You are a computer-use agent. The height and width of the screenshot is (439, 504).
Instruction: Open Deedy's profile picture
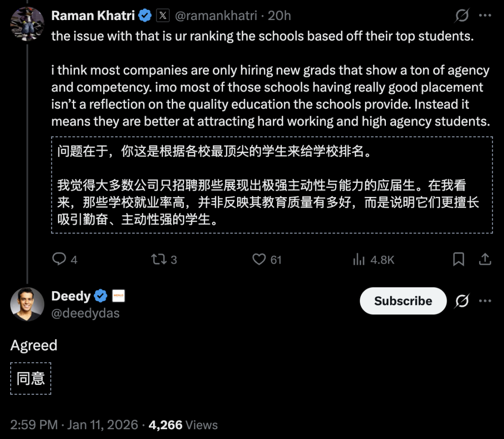click(x=27, y=304)
